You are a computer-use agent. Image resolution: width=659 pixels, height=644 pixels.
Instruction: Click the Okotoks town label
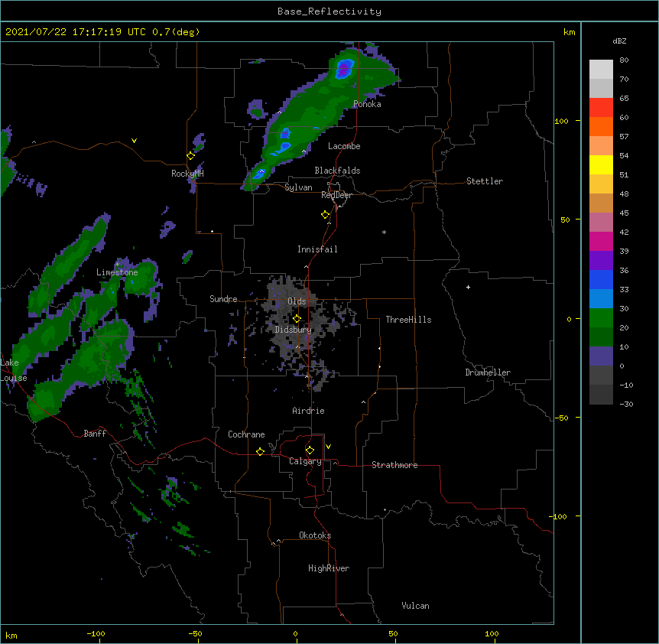(x=315, y=535)
